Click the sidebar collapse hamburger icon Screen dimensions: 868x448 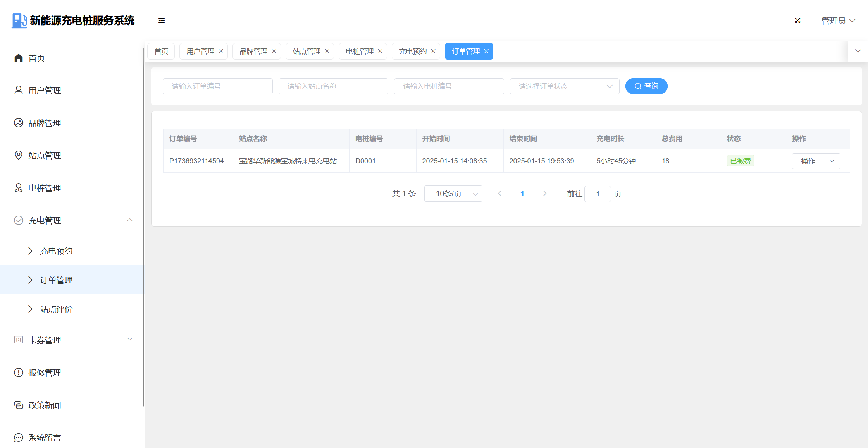click(x=162, y=21)
